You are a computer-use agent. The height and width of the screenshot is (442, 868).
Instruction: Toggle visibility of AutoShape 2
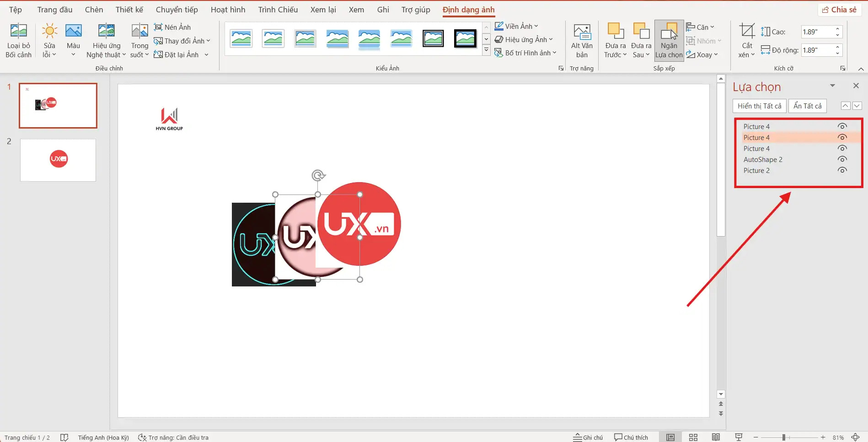(x=842, y=159)
